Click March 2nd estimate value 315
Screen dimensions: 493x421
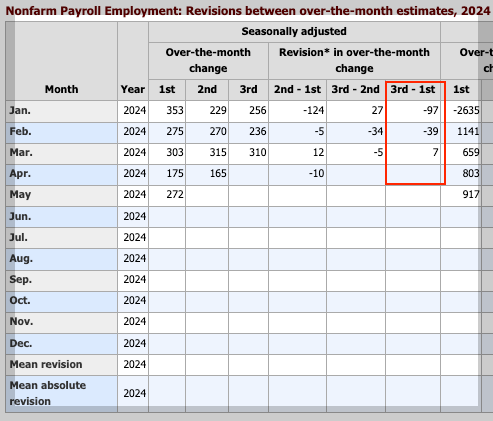(x=218, y=152)
